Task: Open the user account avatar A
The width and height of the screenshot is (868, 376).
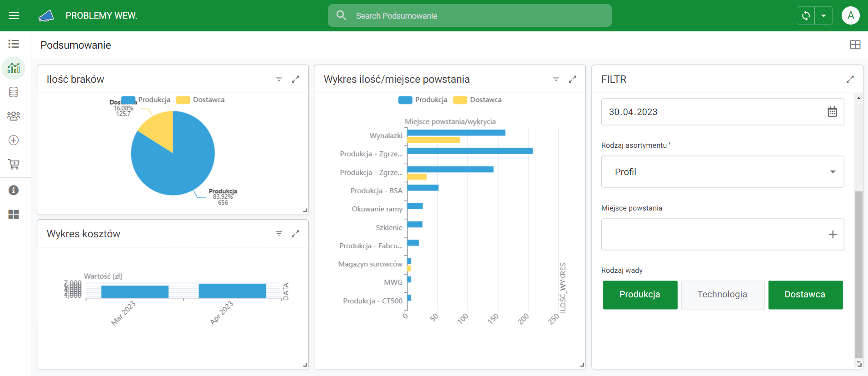Action: [850, 15]
